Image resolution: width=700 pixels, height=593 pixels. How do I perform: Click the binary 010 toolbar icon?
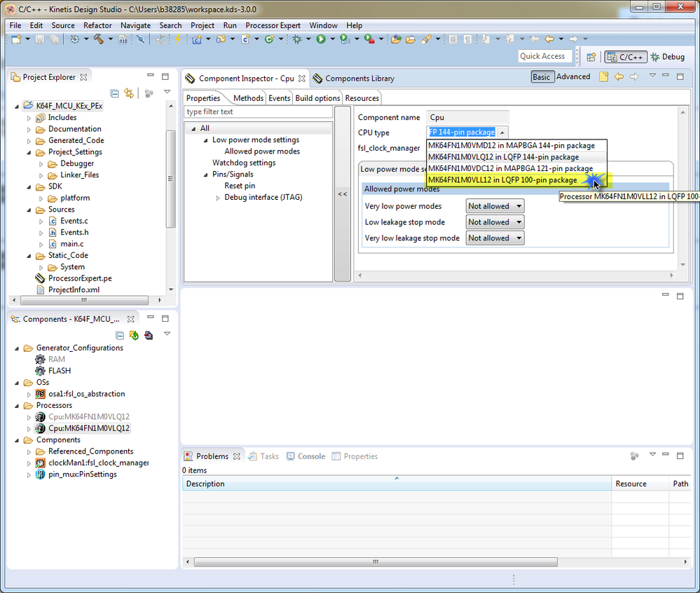pos(123,39)
